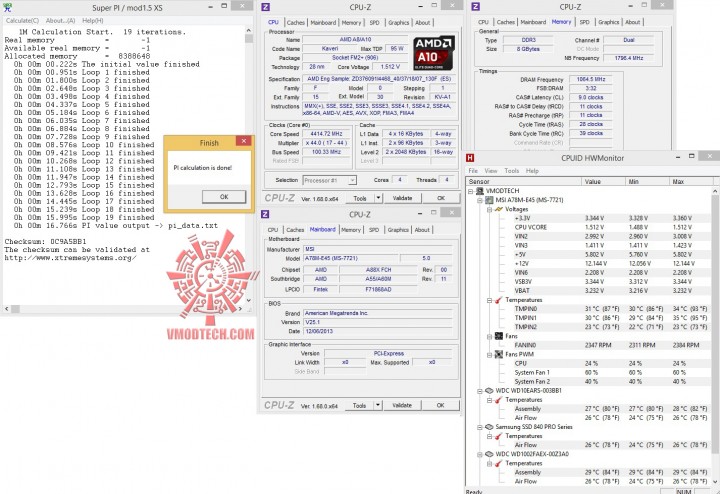Click the Fans icon in HWMonitor tree
This screenshot has height=494, width=720.
(499, 336)
